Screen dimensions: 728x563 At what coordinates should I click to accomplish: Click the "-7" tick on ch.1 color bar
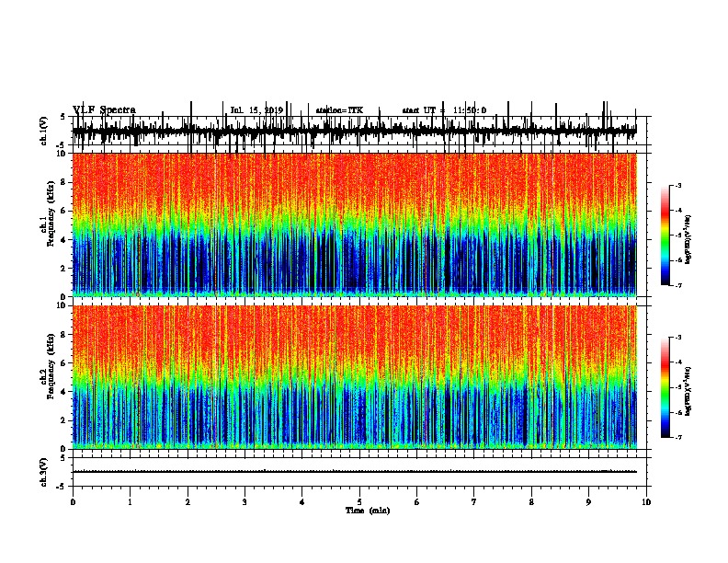[678, 285]
